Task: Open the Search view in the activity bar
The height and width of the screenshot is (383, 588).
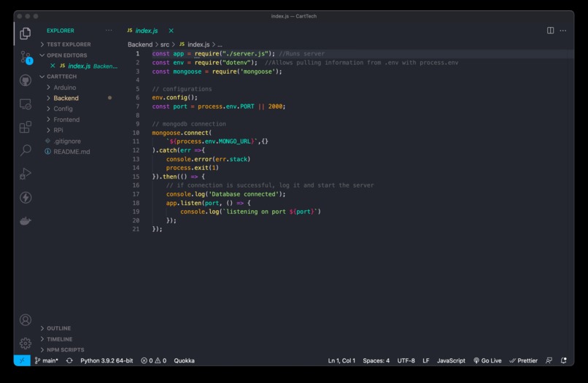Action: point(25,150)
